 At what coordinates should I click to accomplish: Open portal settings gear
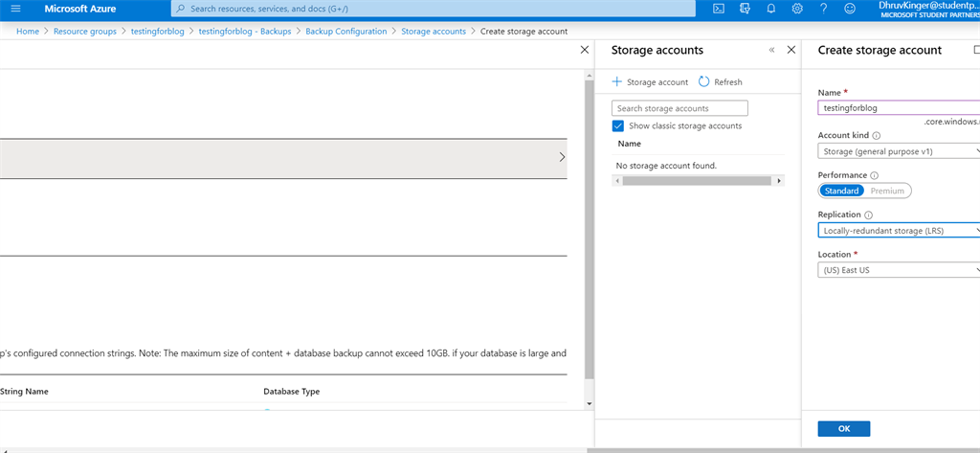pyautogui.click(x=797, y=9)
